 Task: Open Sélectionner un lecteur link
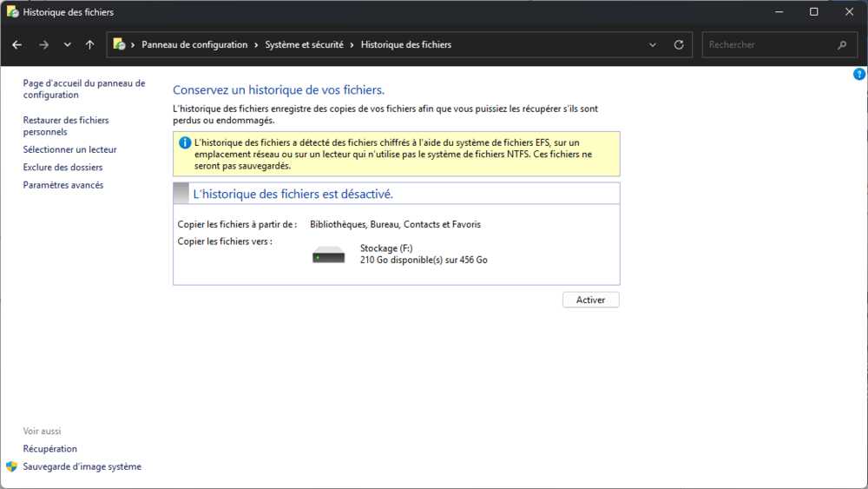(x=69, y=149)
